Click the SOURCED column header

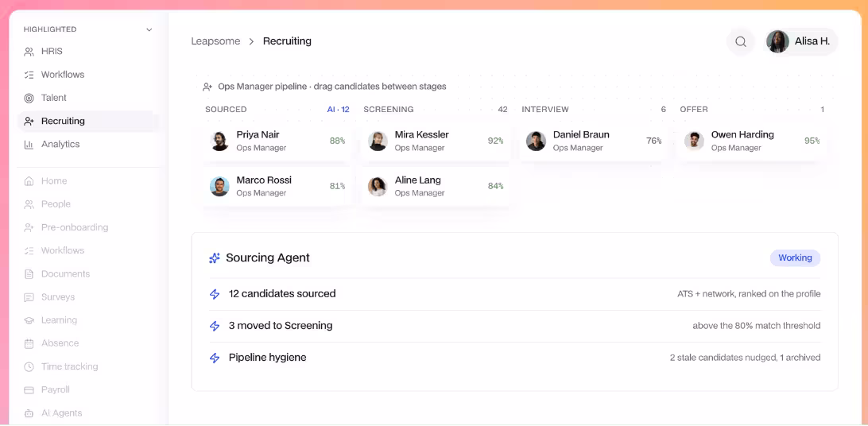(x=226, y=110)
